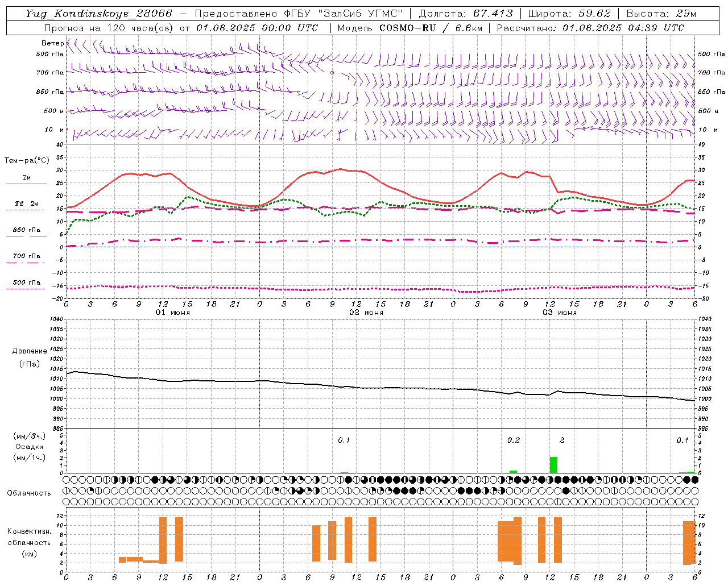Screen dimensions: 728x582
Task: Click the Тем-ра(°C) axis label
Action: click(x=27, y=161)
